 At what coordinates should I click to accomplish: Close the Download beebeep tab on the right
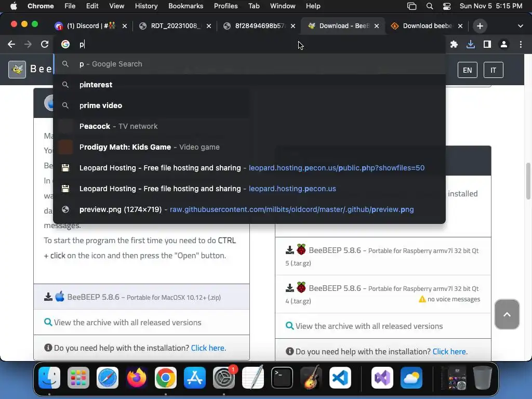tap(460, 26)
